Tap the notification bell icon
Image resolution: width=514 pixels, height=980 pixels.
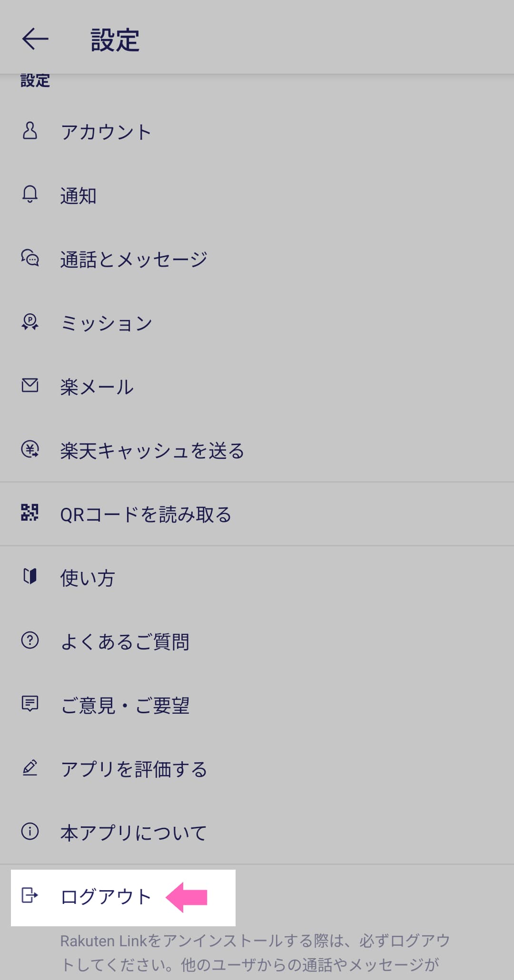[30, 194]
